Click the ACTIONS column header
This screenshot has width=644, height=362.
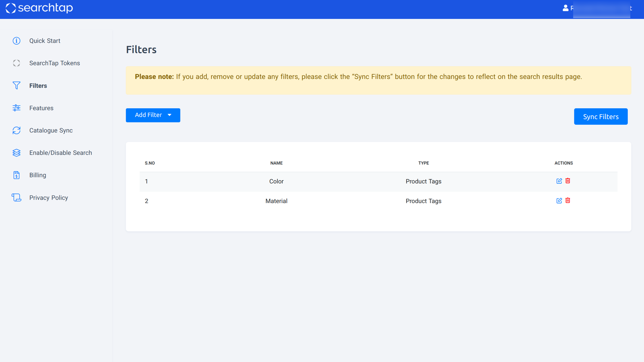click(563, 163)
